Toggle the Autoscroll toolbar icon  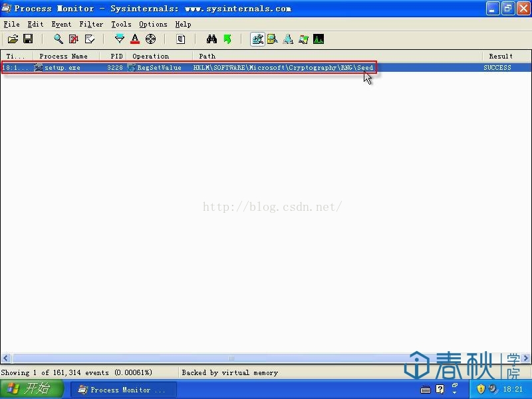pos(74,39)
